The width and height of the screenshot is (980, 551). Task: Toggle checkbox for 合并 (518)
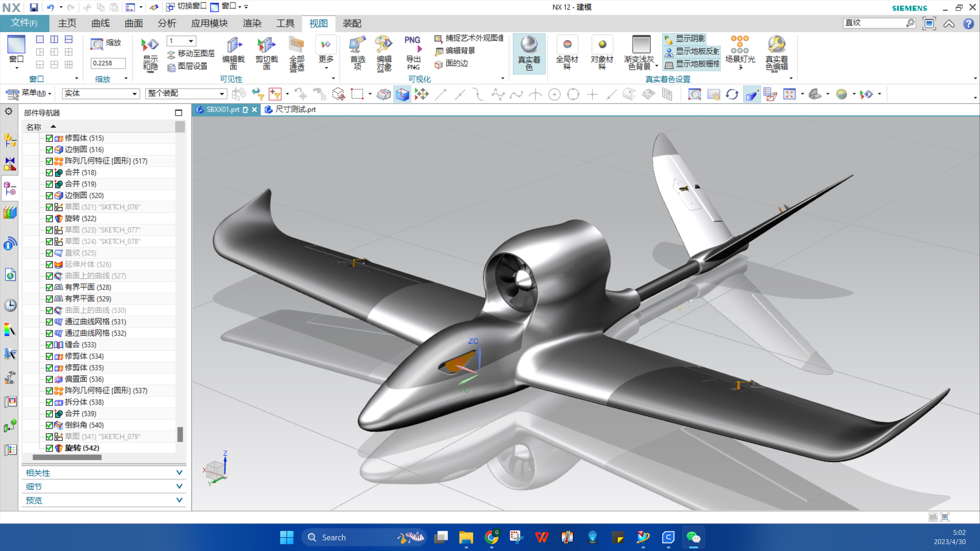49,172
